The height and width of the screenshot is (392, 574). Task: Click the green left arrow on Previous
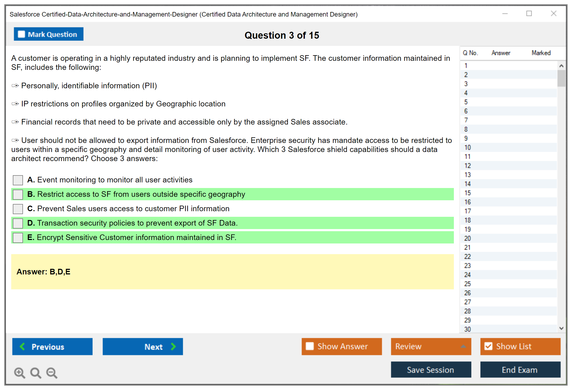(22, 346)
